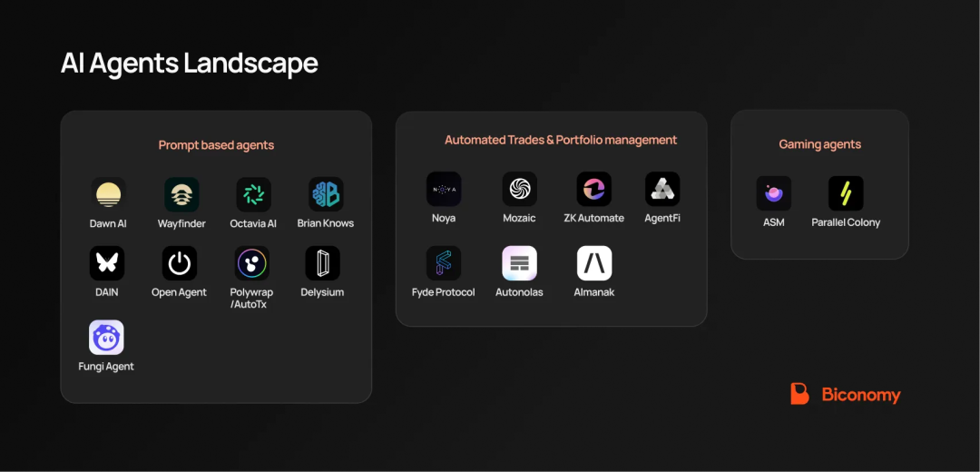This screenshot has height=472, width=980.
Task: Click the Fyde Protocol icon
Action: 444,263
